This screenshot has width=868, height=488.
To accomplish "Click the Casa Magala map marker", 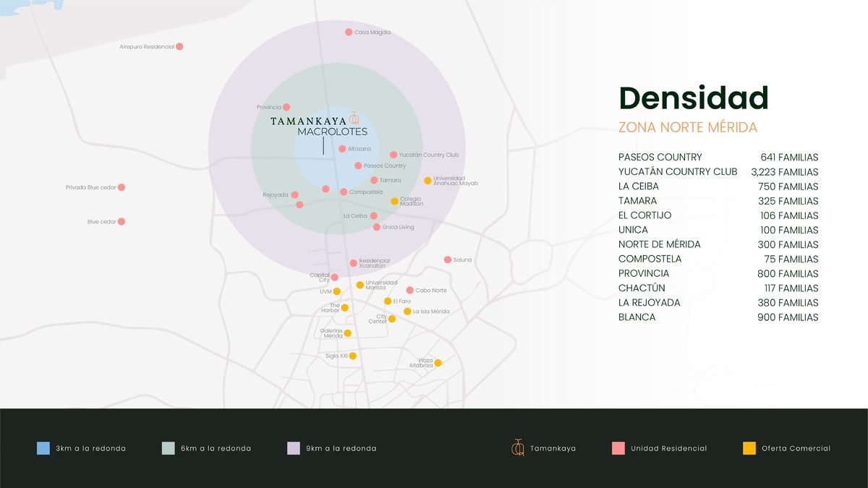I will [x=349, y=32].
